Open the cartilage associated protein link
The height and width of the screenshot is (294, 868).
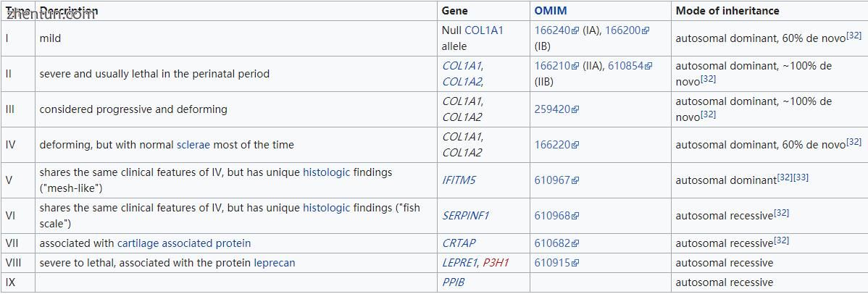(x=184, y=243)
